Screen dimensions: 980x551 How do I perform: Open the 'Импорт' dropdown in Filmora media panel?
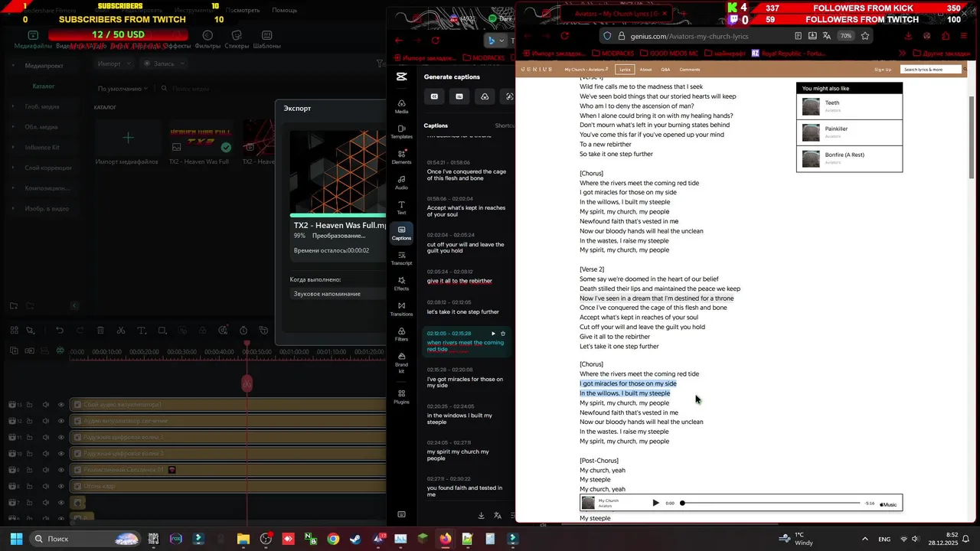(114, 64)
